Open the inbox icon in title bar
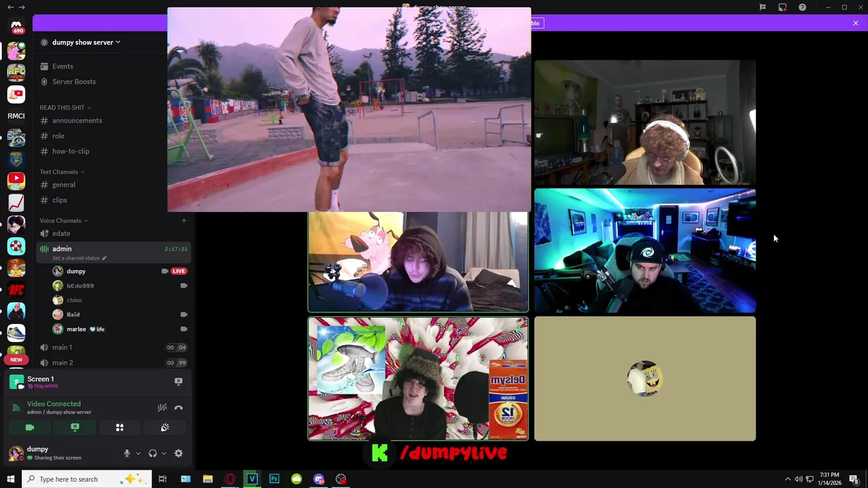Screen dimensions: 868x488 click(783, 7)
